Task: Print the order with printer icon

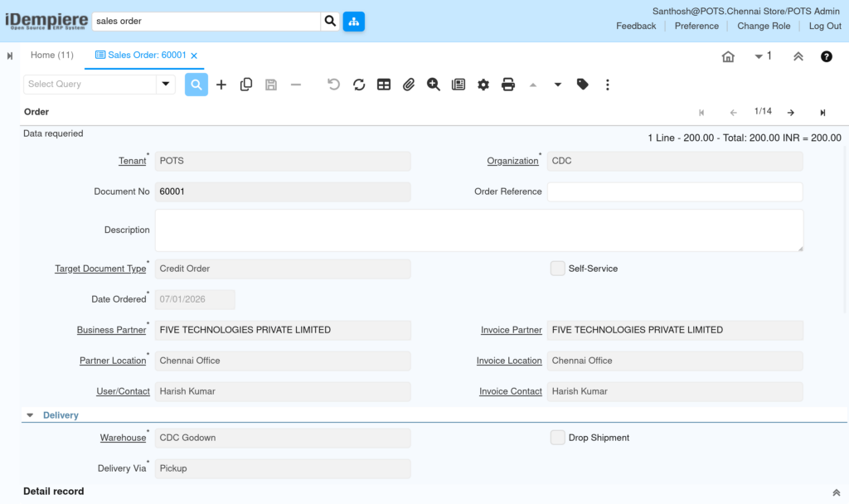Action: [x=508, y=85]
